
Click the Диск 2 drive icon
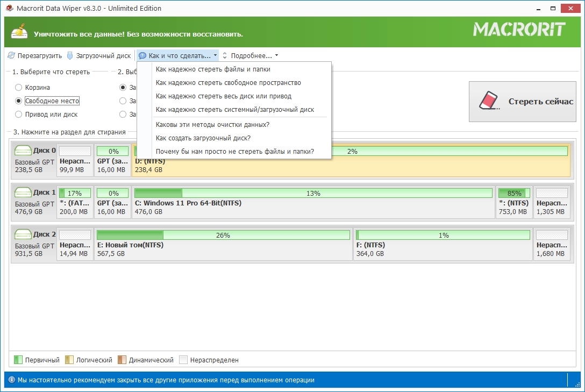(23, 234)
